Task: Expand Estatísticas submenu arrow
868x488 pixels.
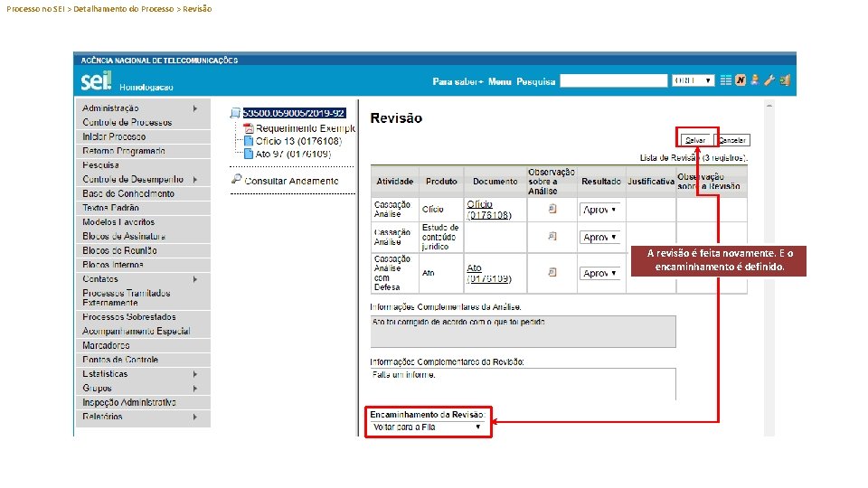Action: pyautogui.click(x=195, y=374)
